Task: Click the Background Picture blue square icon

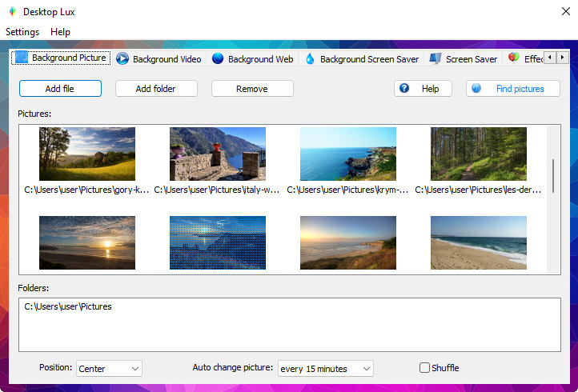Action: (x=22, y=58)
